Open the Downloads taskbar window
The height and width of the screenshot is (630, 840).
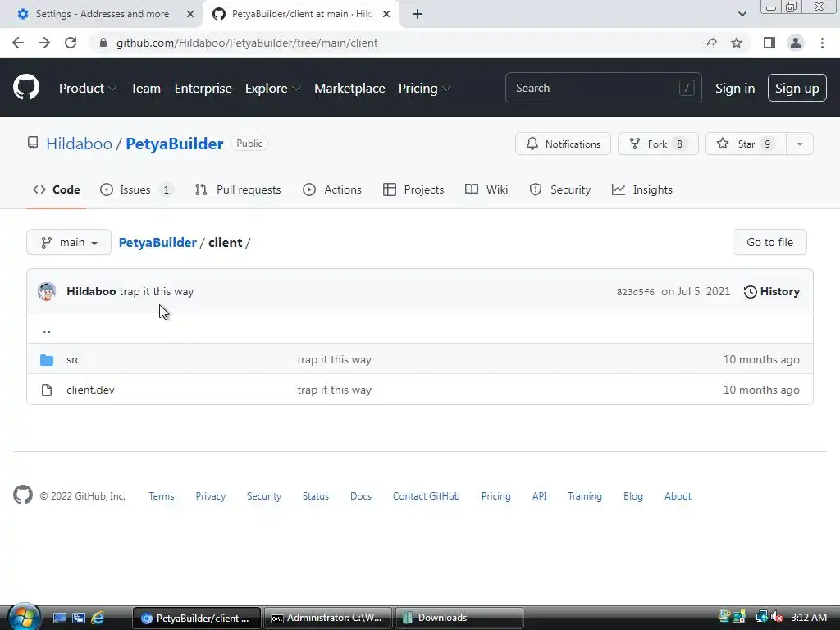tap(459, 618)
